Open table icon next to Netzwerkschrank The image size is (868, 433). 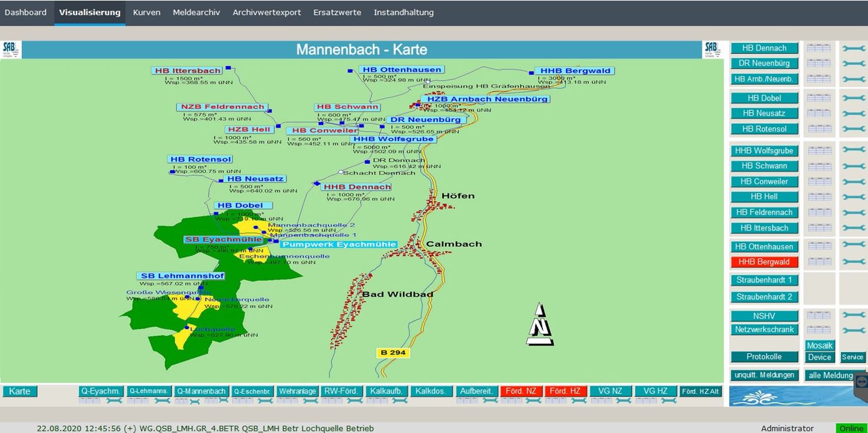[x=819, y=330]
